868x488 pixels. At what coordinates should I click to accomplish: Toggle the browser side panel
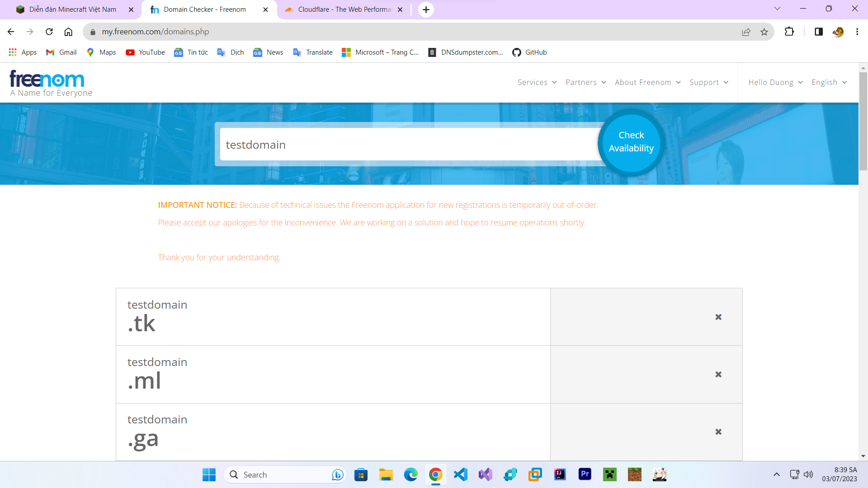pos(818,32)
